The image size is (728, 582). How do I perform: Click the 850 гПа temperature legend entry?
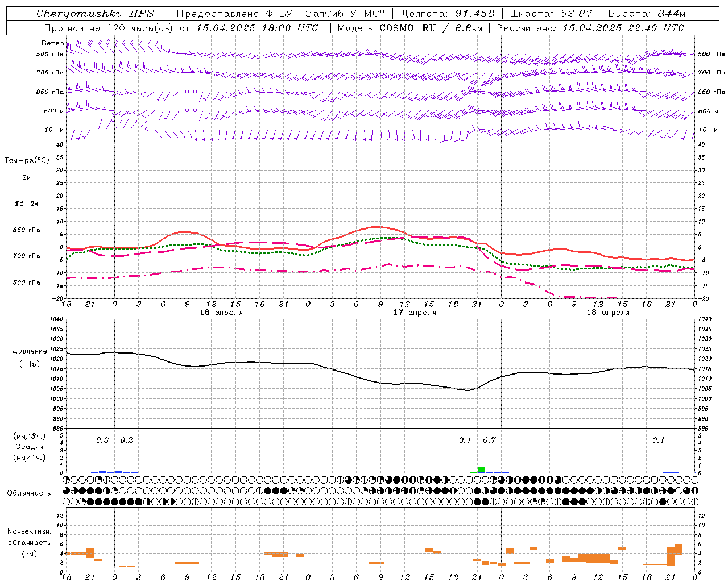pos(26,230)
